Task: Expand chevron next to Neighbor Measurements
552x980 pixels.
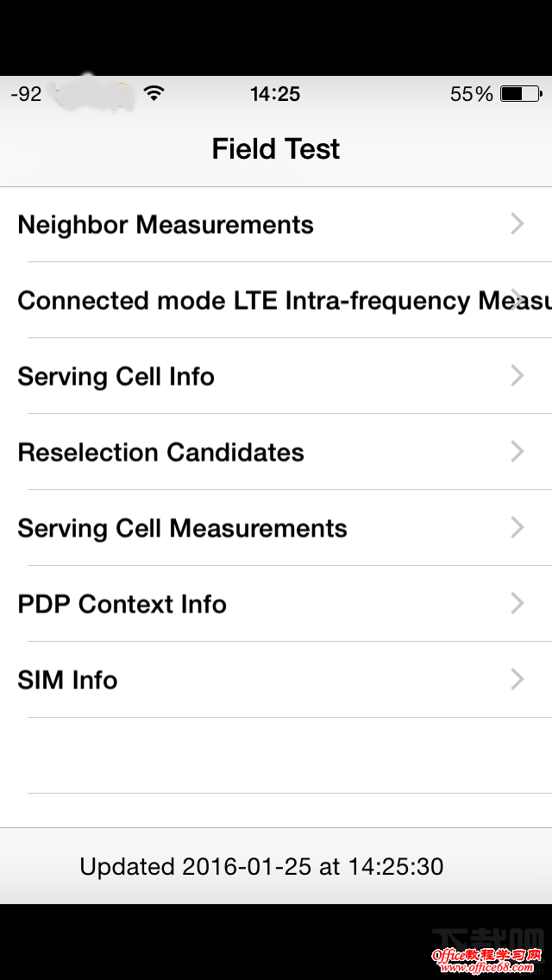Action: [x=517, y=225]
